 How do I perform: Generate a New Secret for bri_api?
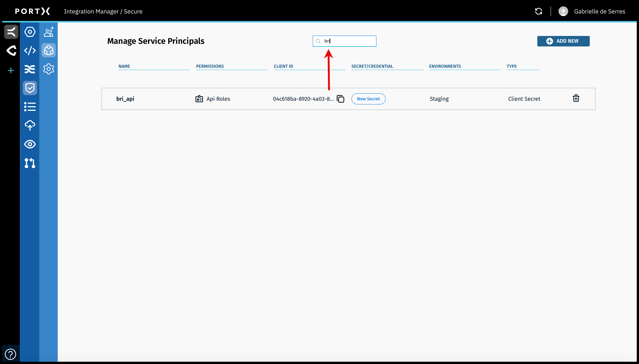[x=368, y=99]
